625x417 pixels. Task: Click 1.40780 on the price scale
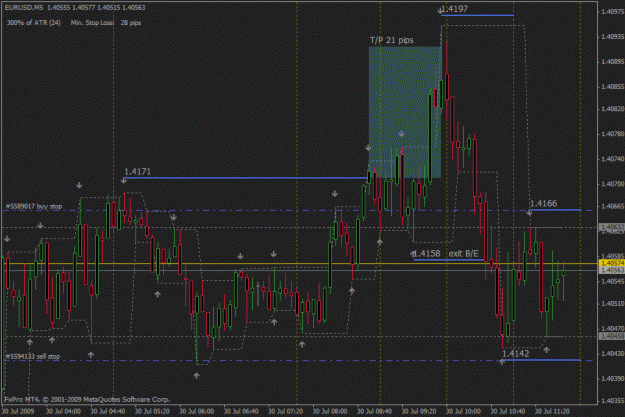612,134
